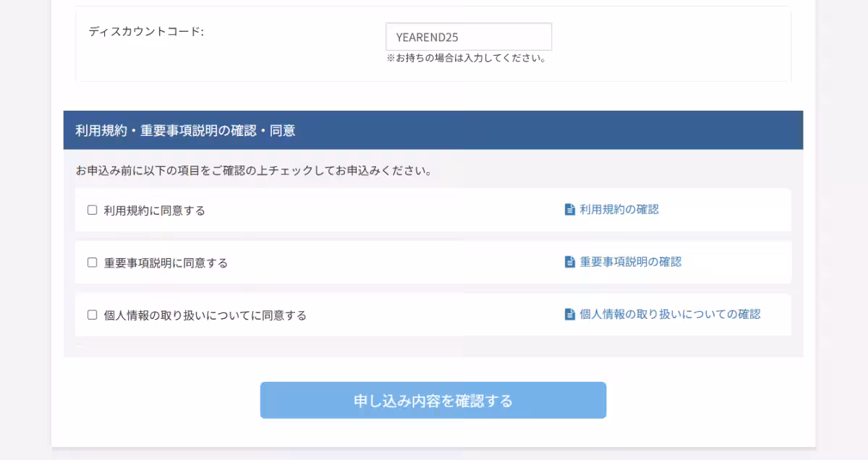Viewport: 868px width, 460px height.
Task: Enable the 重要事項説明に同意する checkbox
Action: 92,263
